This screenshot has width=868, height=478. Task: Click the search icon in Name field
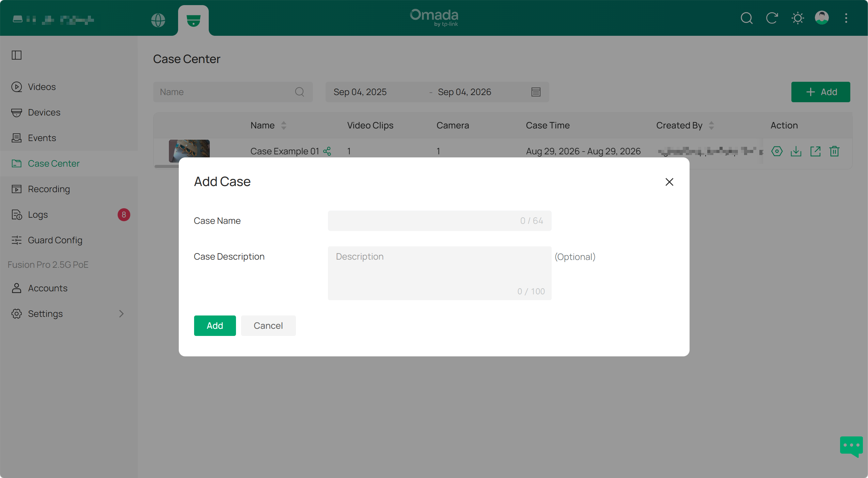[x=299, y=92]
